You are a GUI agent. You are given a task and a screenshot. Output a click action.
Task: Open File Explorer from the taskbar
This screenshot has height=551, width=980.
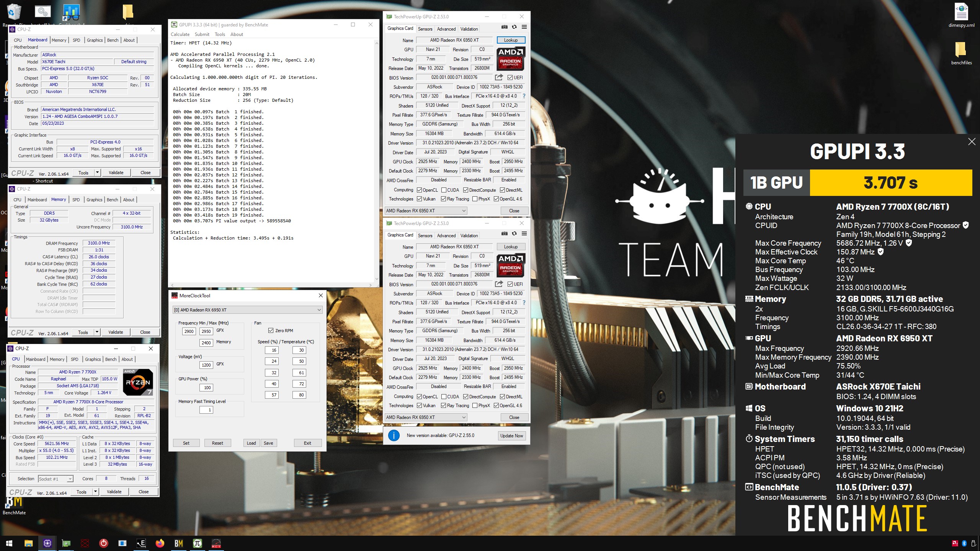click(28, 543)
